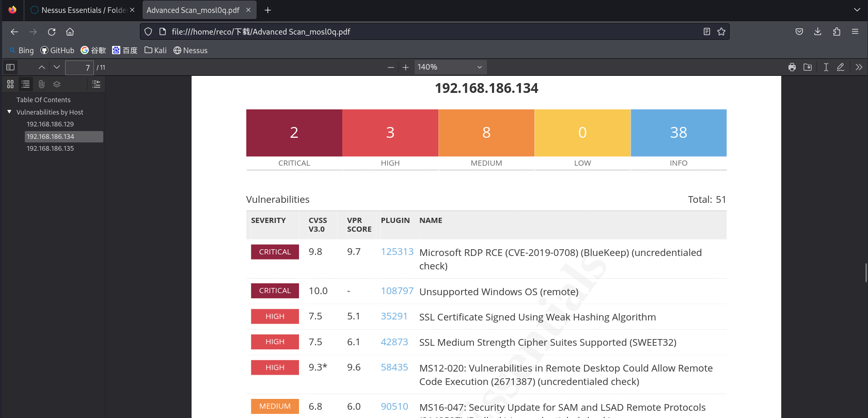Screen dimensions: 868x418
Task: Zoom out the PDF
Action: (391, 67)
